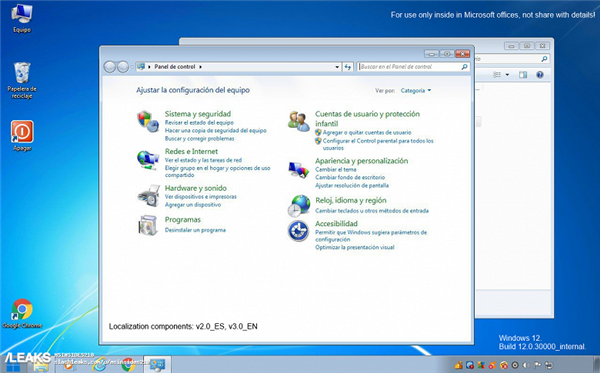Click the Help icon in the background window
Image resolution: width=600 pixels, height=373 pixels.
coord(540,75)
